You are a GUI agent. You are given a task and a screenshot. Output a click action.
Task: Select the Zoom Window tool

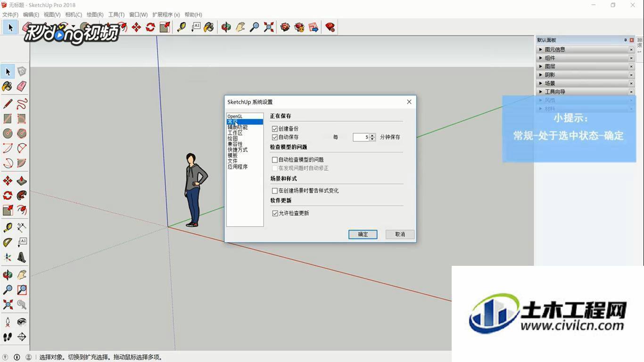22,290
